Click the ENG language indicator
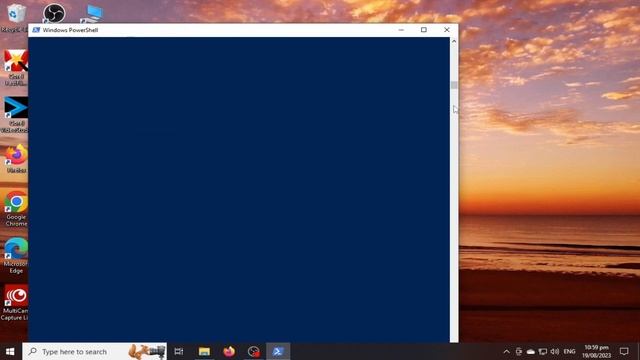The height and width of the screenshot is (360, 640). [x=569, y=351]
